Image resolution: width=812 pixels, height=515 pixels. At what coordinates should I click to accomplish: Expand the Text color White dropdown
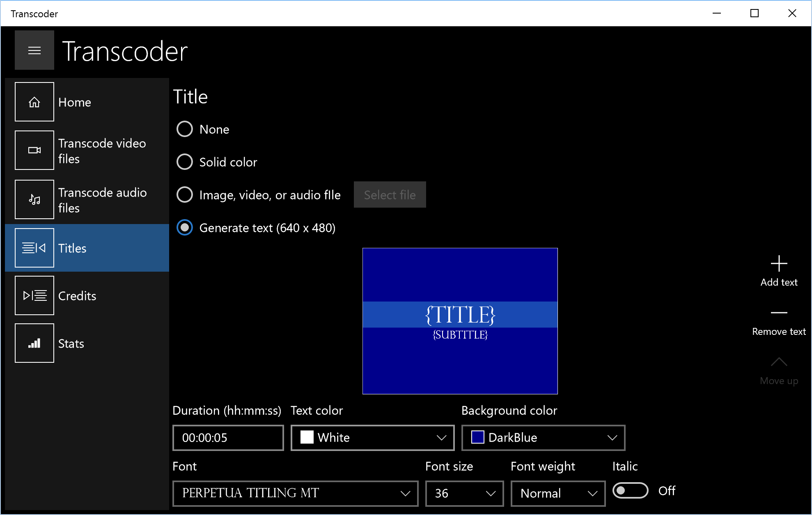coord(372,437)
